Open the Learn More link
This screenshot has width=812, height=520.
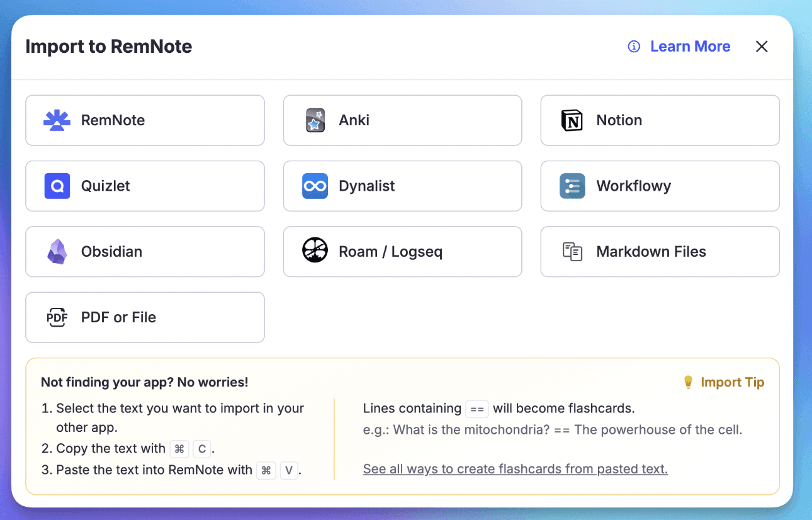click(x=690, y=47)
